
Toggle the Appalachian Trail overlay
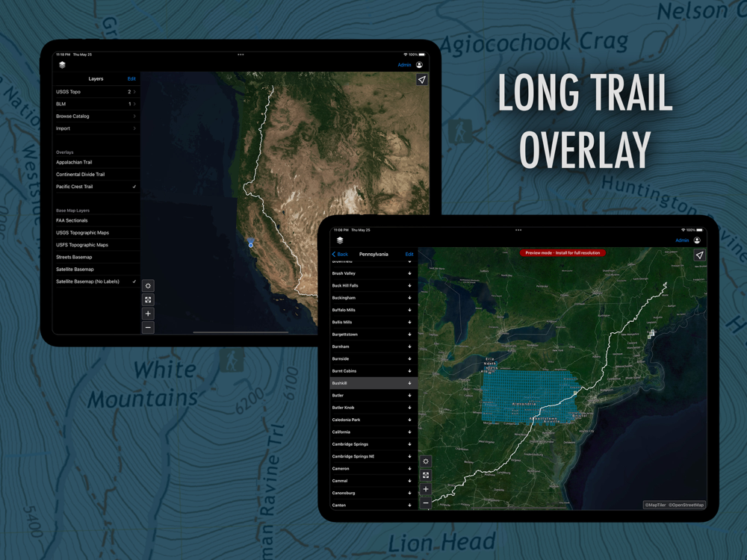point(96,162)
